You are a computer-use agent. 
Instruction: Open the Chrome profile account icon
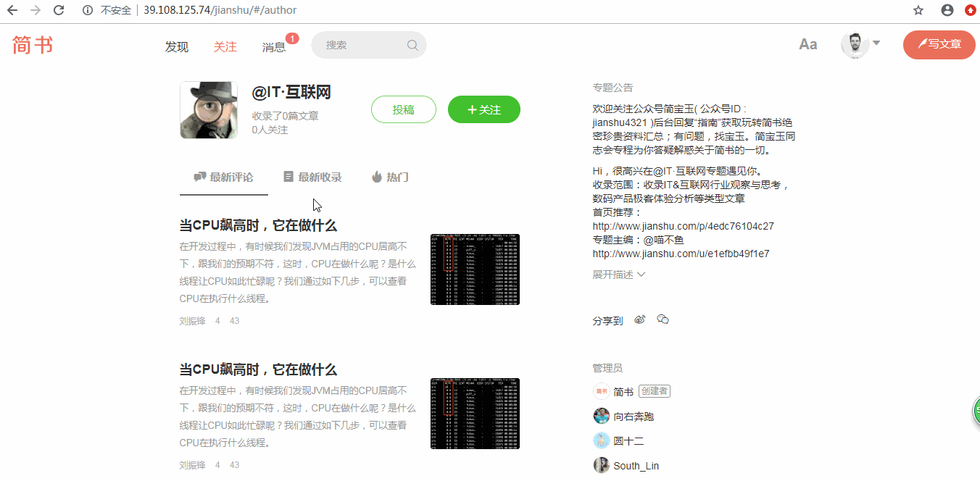click(x=947, y=10)
